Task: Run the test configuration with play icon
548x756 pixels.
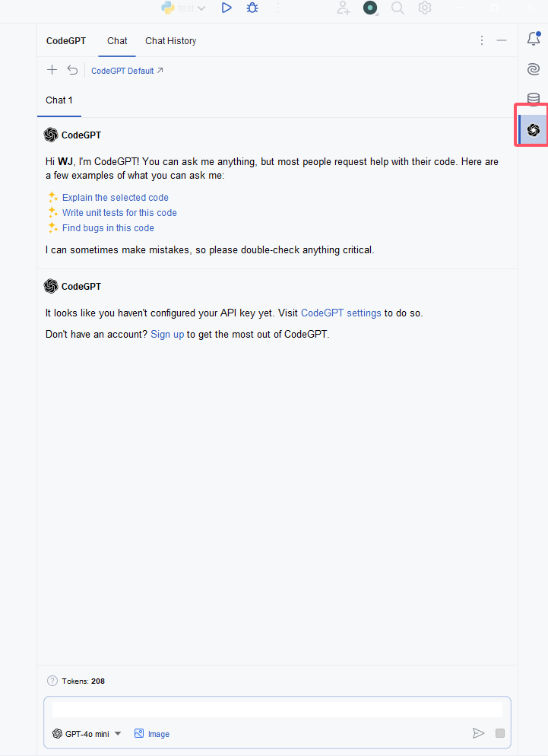Action: (226, 8)
